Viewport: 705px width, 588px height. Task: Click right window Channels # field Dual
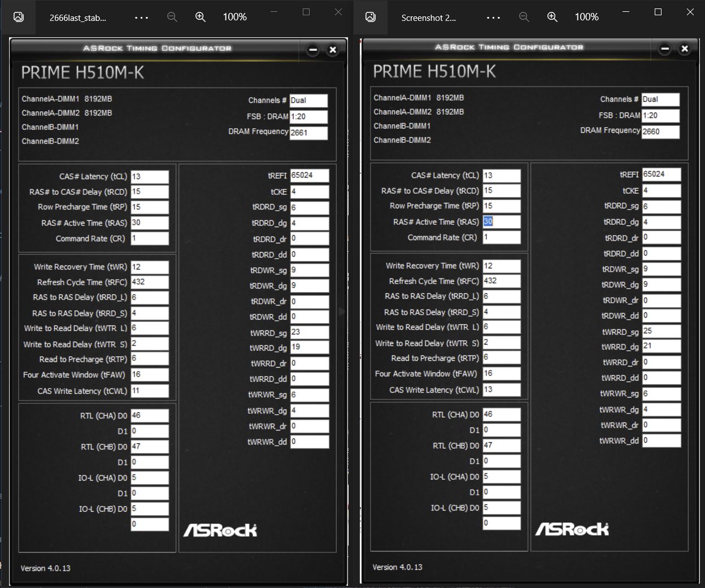660,99
